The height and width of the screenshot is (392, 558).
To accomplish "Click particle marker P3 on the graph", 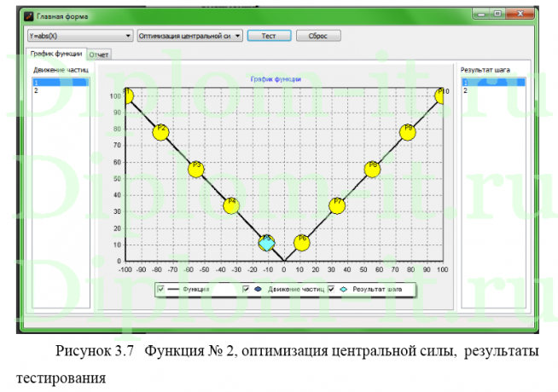I will [x=196, y=169].
